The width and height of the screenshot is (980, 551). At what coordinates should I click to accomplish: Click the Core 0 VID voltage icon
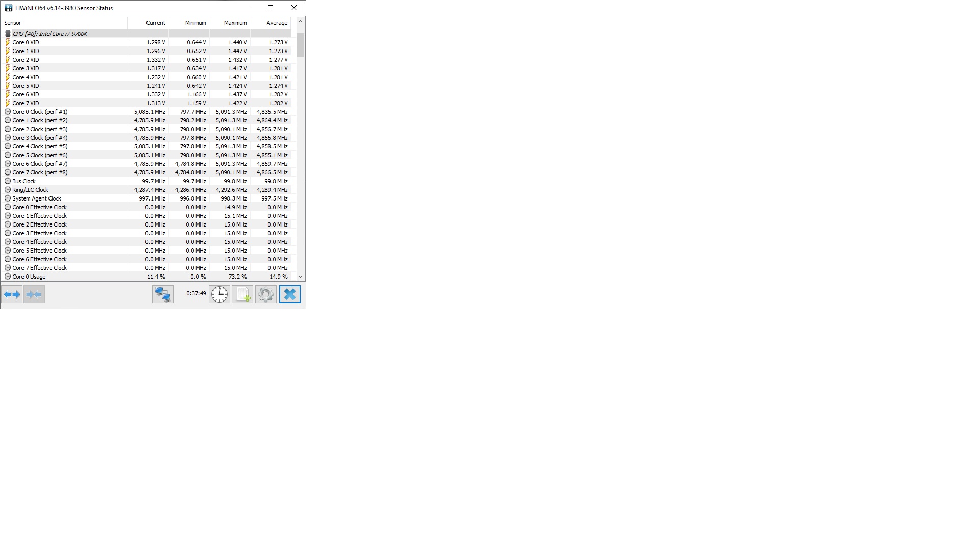point(8,42)
